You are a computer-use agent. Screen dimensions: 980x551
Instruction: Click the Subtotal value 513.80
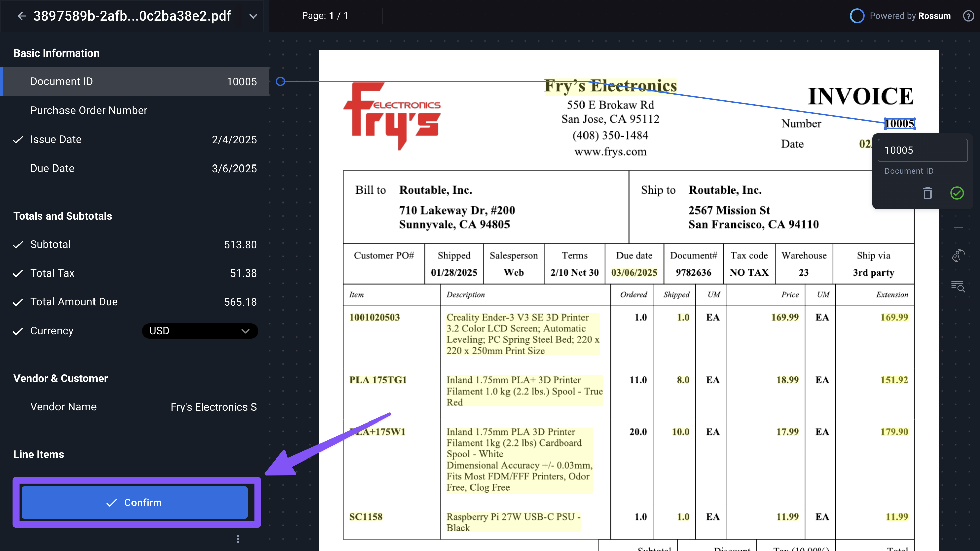click(240, 245)
